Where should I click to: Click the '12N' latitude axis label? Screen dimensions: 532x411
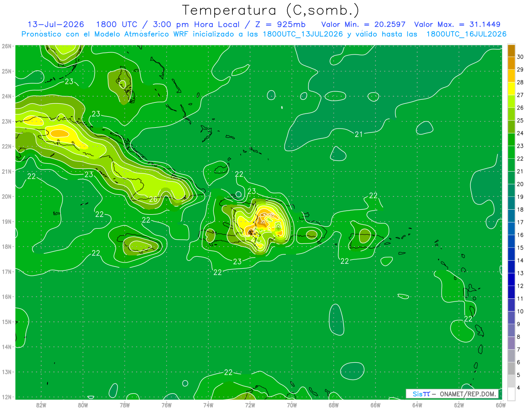click(6, 397)
